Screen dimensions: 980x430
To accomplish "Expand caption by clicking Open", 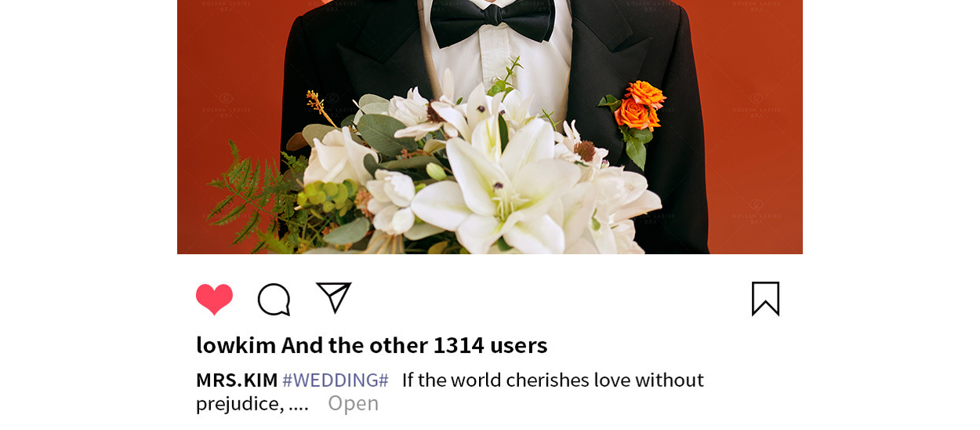I will pyautogui.click(x=353, y=403).
